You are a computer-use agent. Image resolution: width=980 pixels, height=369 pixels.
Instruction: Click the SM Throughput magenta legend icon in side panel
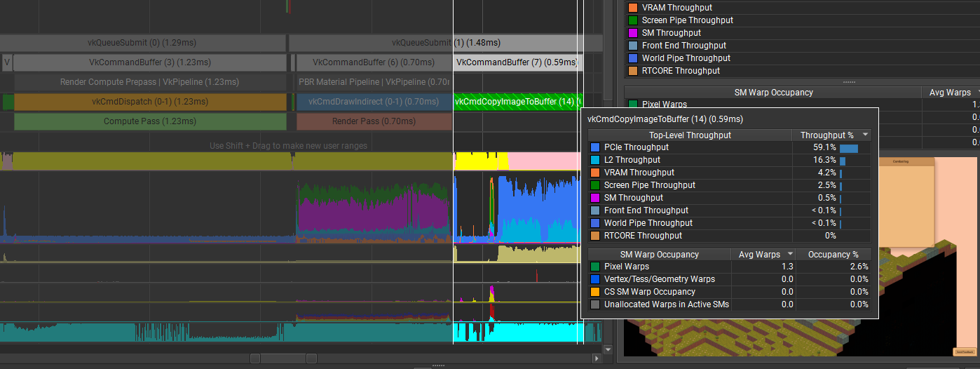point(633,33)
